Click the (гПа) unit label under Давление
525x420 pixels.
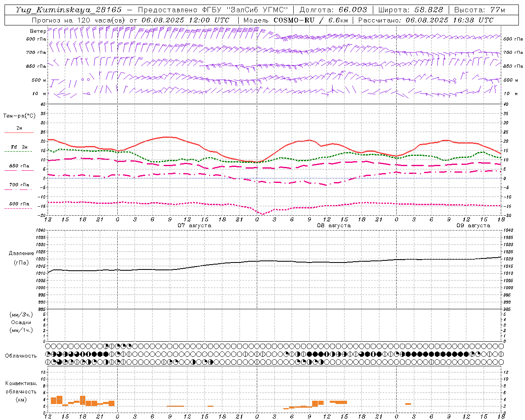pyautogui.click(x=21, y=263)
